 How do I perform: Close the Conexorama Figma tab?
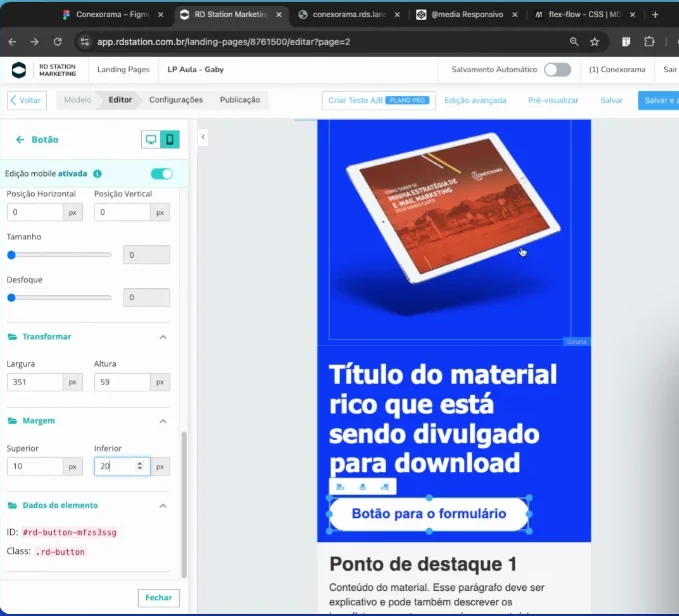pyautogui.click(x=161, y=15)
